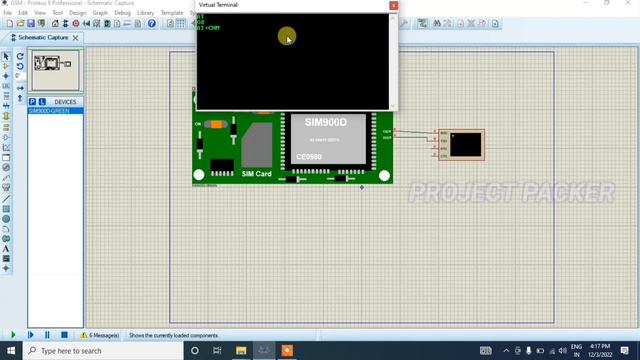Open Help with the blue question mark icon

pos(152,24)
